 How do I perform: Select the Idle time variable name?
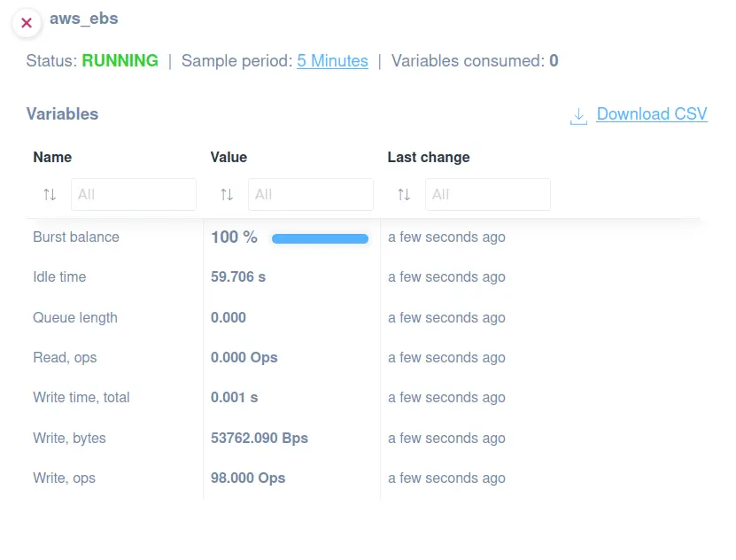59,277
